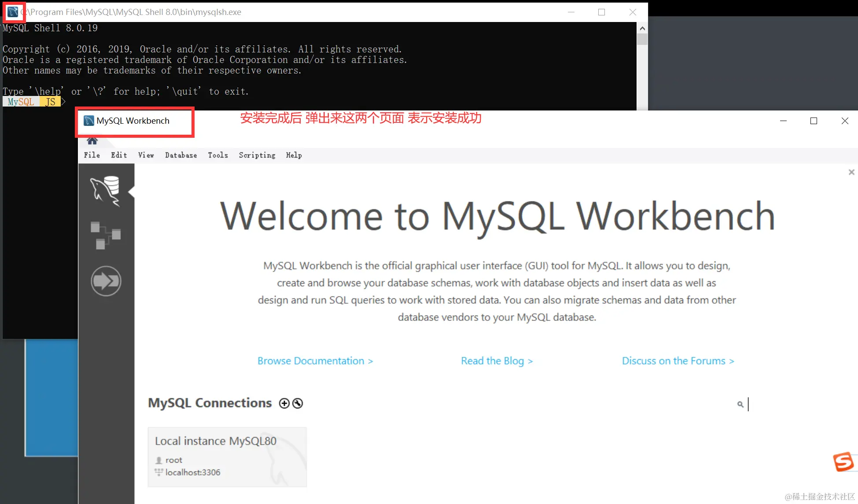This screenshot has width=858, height=504.
Task: Open the Scripting menu
Action: [x=257, y=155]
